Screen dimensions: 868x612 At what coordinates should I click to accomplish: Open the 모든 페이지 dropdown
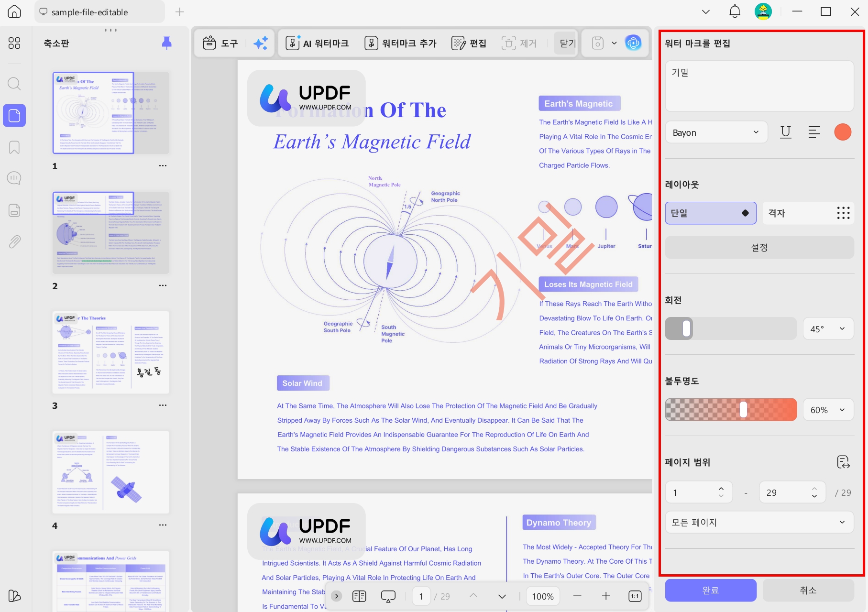[759, 522]
